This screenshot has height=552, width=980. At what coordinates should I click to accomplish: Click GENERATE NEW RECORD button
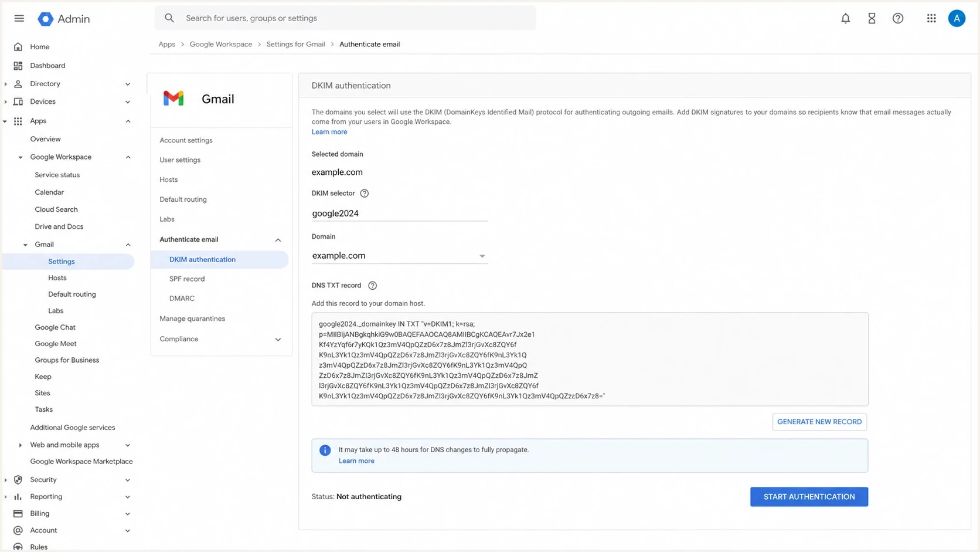click(819, 422)
